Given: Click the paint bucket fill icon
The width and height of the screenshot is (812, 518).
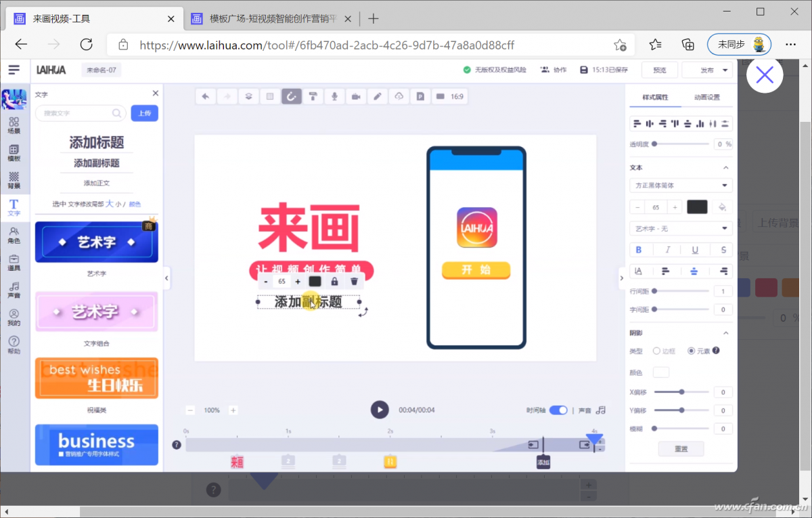Looking at the screenshot, I should [x=723, y=207].
